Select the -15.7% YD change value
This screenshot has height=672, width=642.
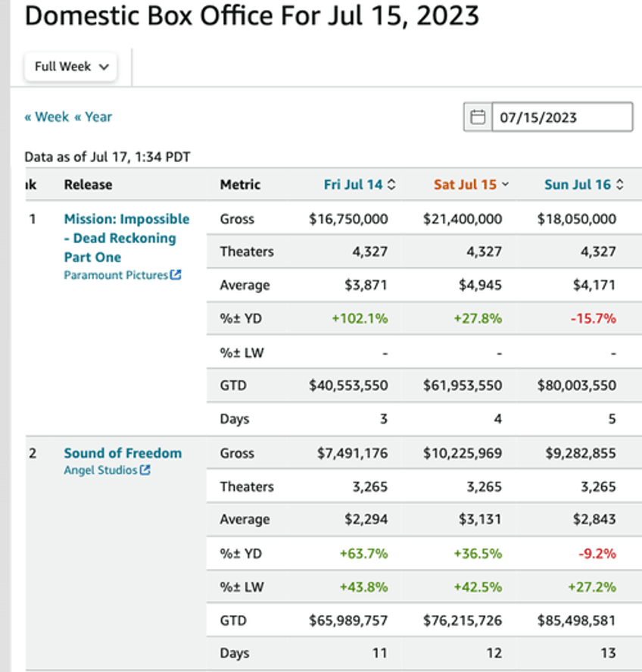594,318
